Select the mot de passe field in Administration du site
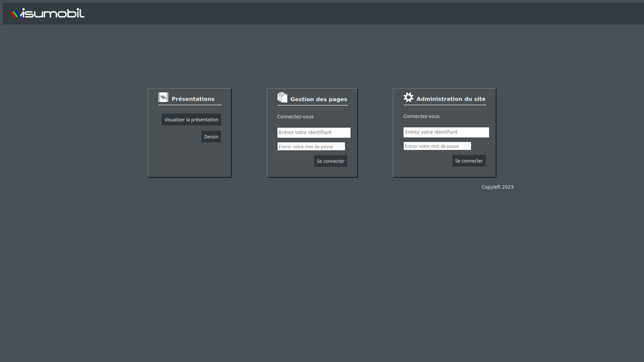 click(437, 146)
